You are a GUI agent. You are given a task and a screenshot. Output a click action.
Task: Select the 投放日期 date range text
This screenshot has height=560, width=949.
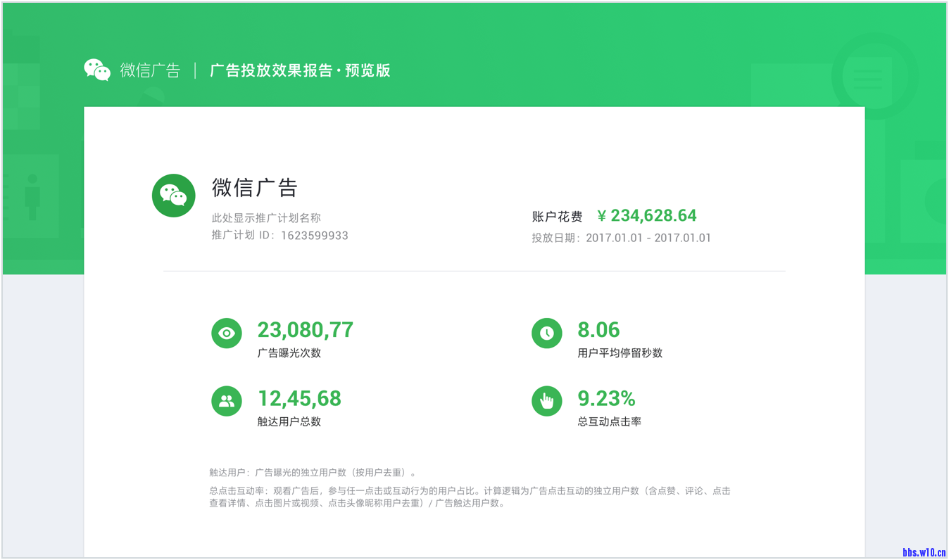coord(621,238)
